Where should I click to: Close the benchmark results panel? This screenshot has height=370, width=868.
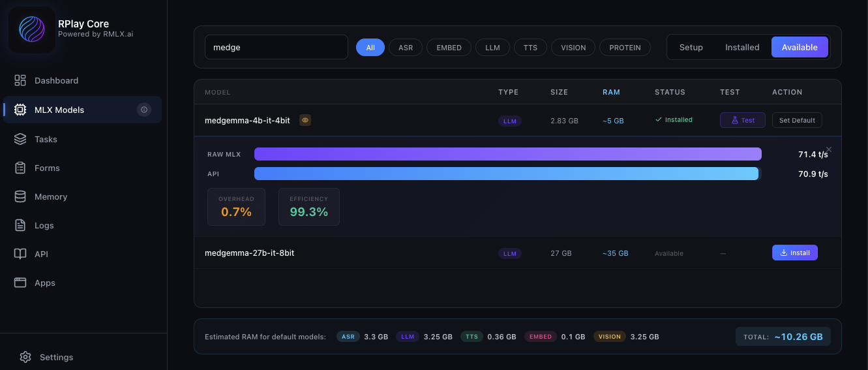[x=829, y=149]
